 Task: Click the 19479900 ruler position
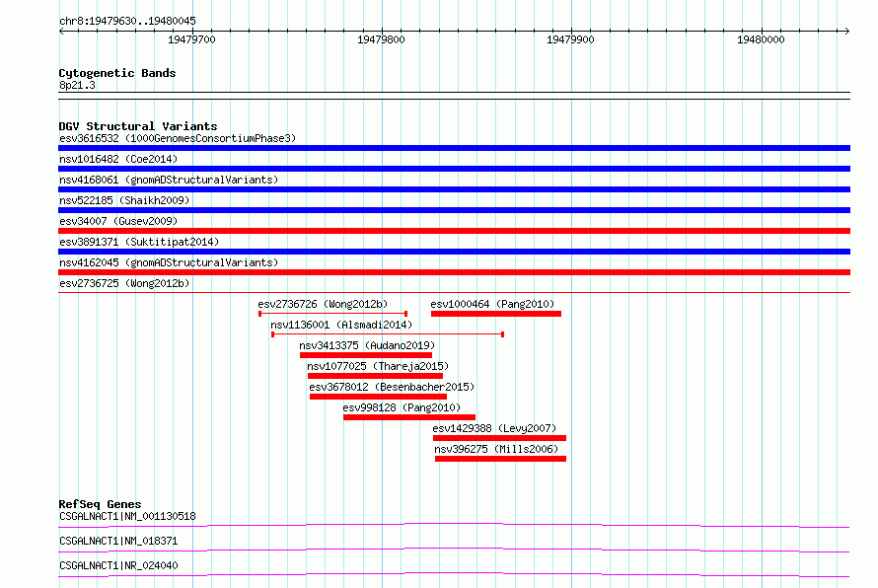pyautogui.click(x=570, y=39)
